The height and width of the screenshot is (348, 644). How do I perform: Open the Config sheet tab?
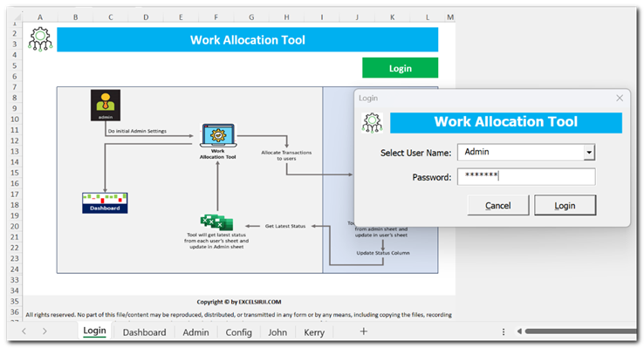[238, 332]
